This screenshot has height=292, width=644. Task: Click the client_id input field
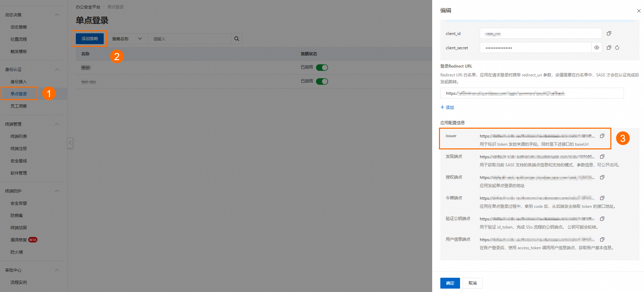(x=541, y=33)
